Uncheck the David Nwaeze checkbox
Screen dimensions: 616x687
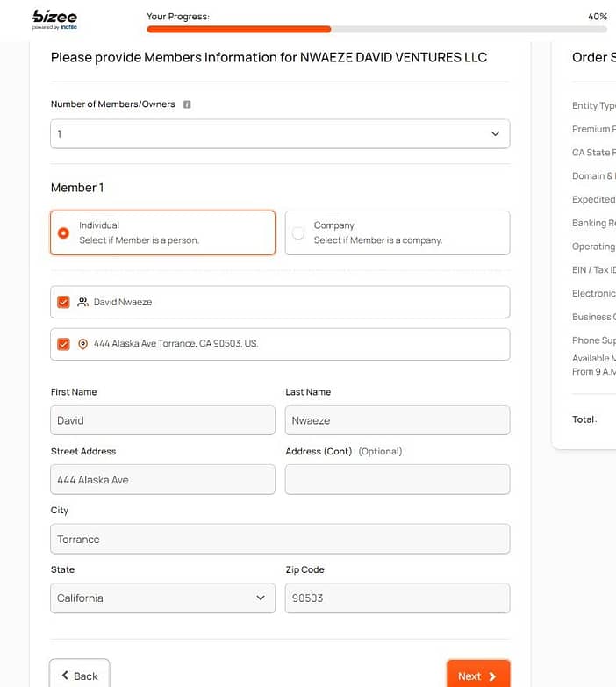click(x=63, y=302)
